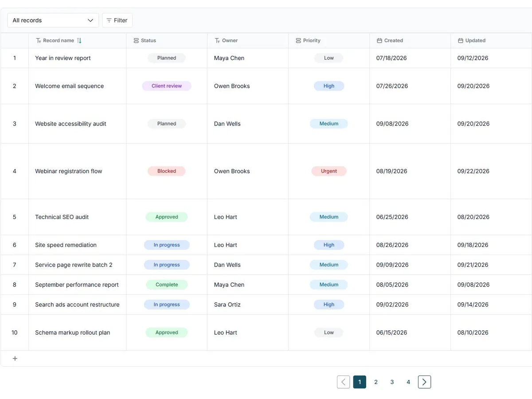This screenshot has width=532, height=399.
Task: Select the Service page rewrite batch 2 cell
Action: [x=78, y=265]
